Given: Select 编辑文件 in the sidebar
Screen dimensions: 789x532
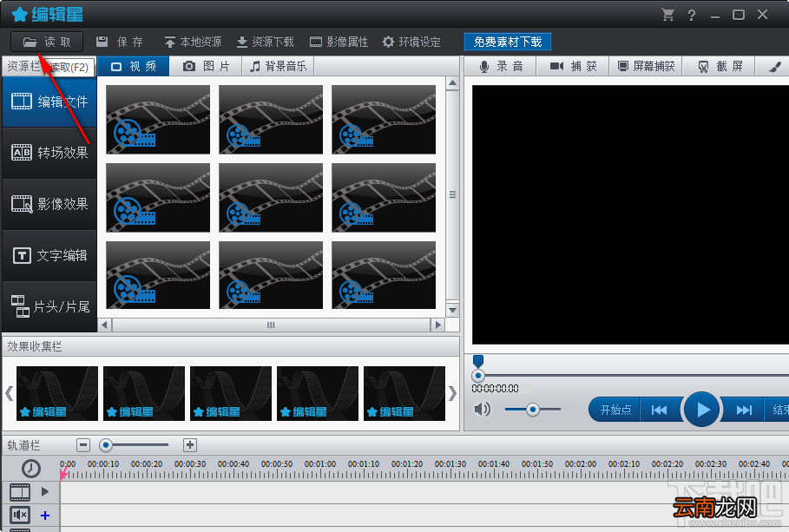Looking at the screenshot, I should [x=49, y=102].
